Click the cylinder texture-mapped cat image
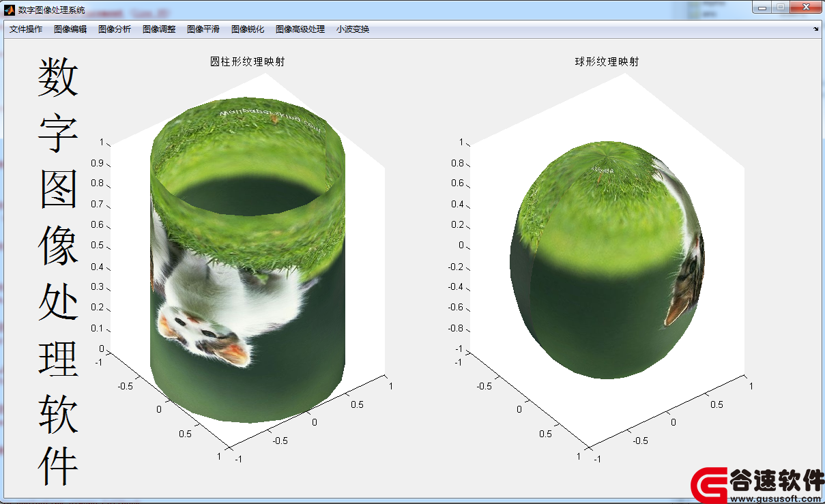This screenshot has width=825, height=504. [248, 259]
